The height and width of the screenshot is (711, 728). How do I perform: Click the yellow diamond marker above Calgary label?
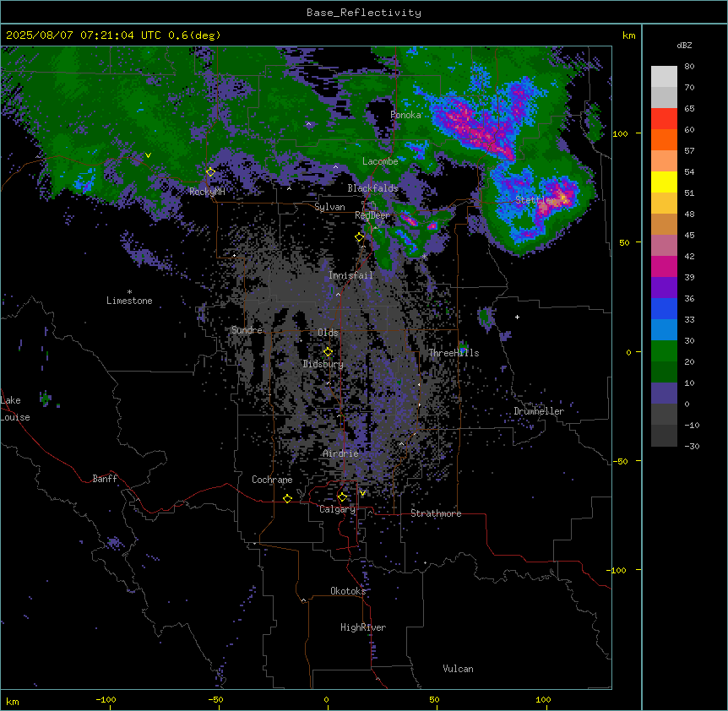pyautogui.click(x=342, y=497)
